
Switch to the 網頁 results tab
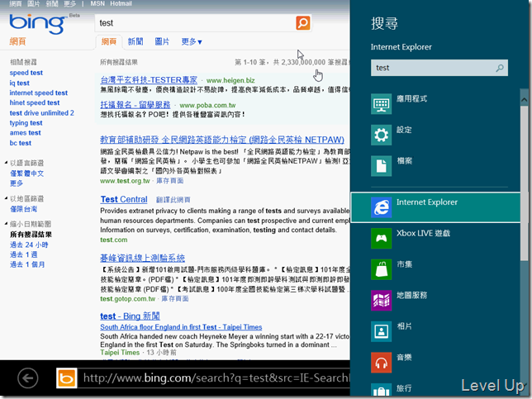pyautogui.click(x=109, y=42)
